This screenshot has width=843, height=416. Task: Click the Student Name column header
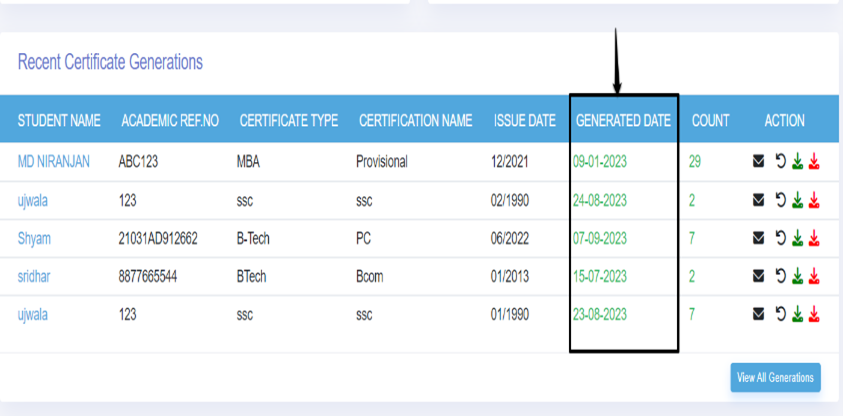pos(59,121)
